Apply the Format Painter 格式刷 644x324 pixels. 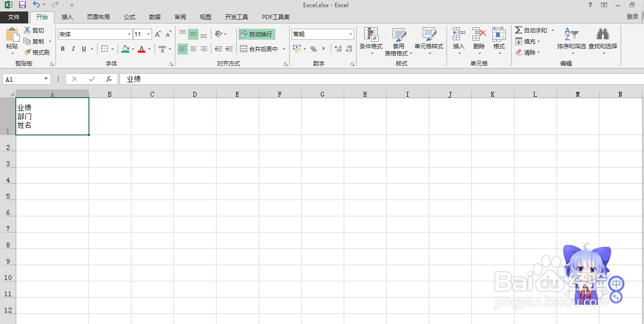point(37,52)
